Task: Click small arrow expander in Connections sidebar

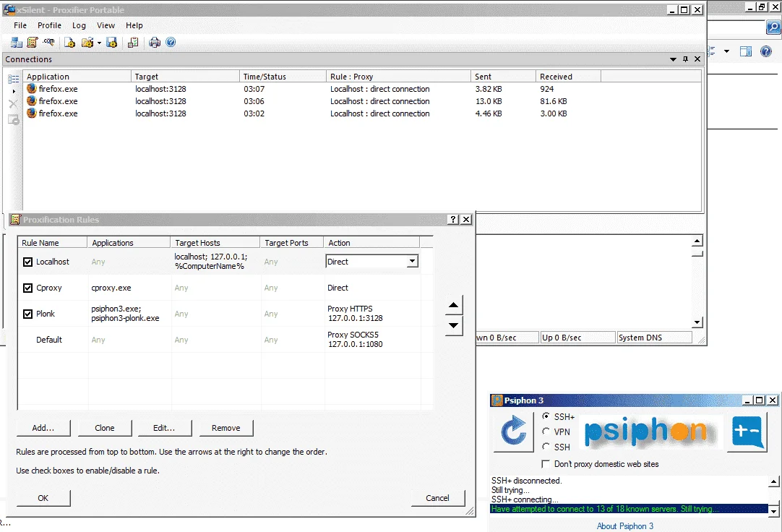Action: point(14,92)
